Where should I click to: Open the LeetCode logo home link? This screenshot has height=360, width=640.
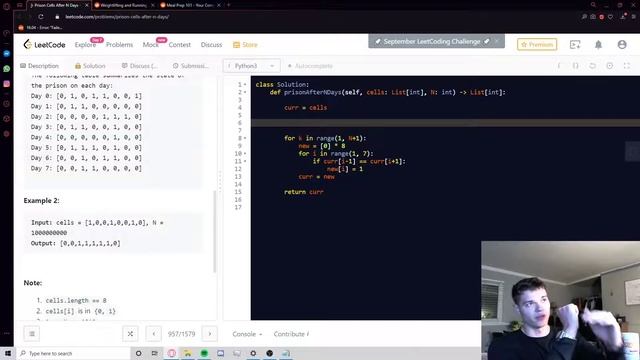click(x=44, y=44)
